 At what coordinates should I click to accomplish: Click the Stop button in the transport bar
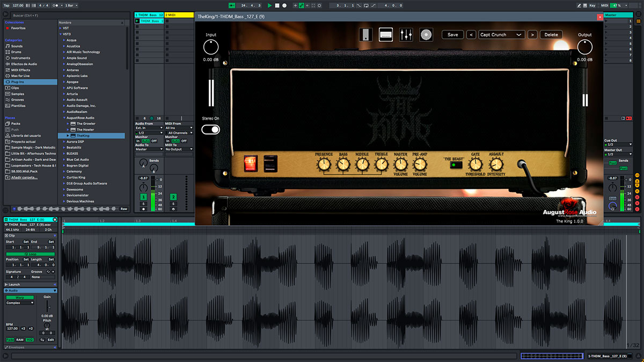[277, 5]
